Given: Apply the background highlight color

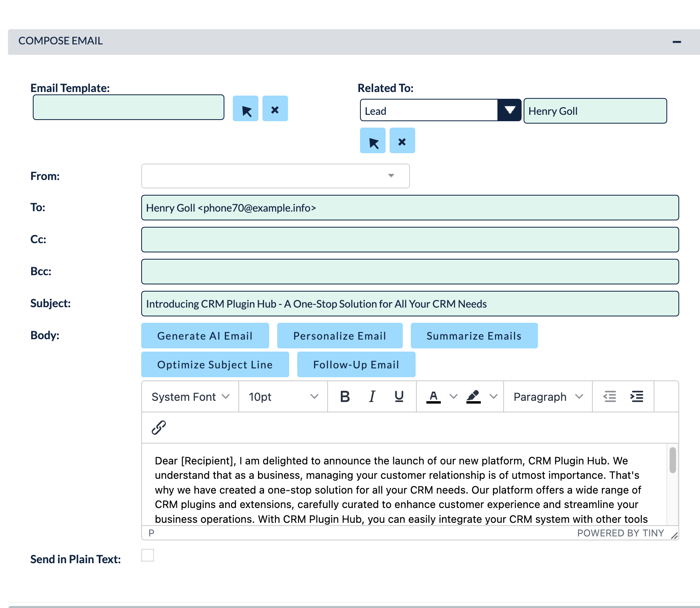Looking at the screenshot, I should [474, 396].
